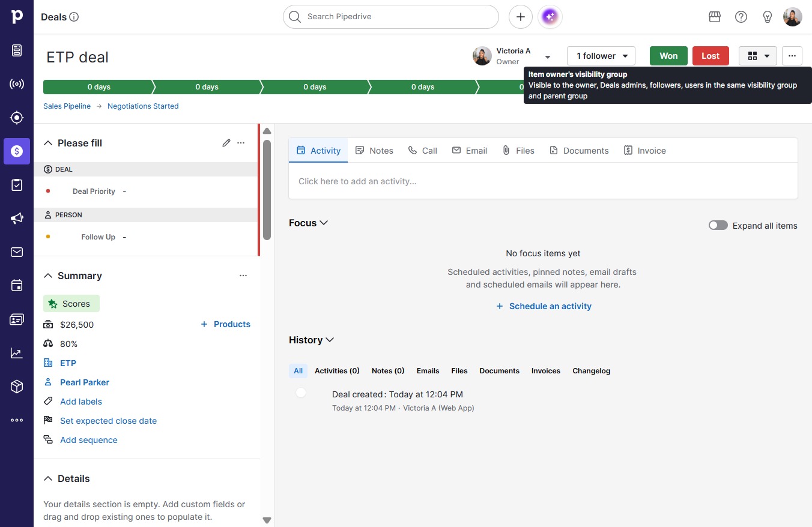Click the Negotiations Started stage link
812x527 pixels.
click(x=143, y=106)
